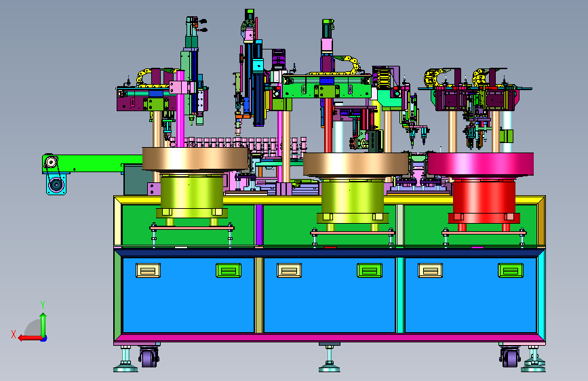Screen dimensions: 588x381
Task: Select the magenta rotary table disc
Action: (x=481, y=164)
